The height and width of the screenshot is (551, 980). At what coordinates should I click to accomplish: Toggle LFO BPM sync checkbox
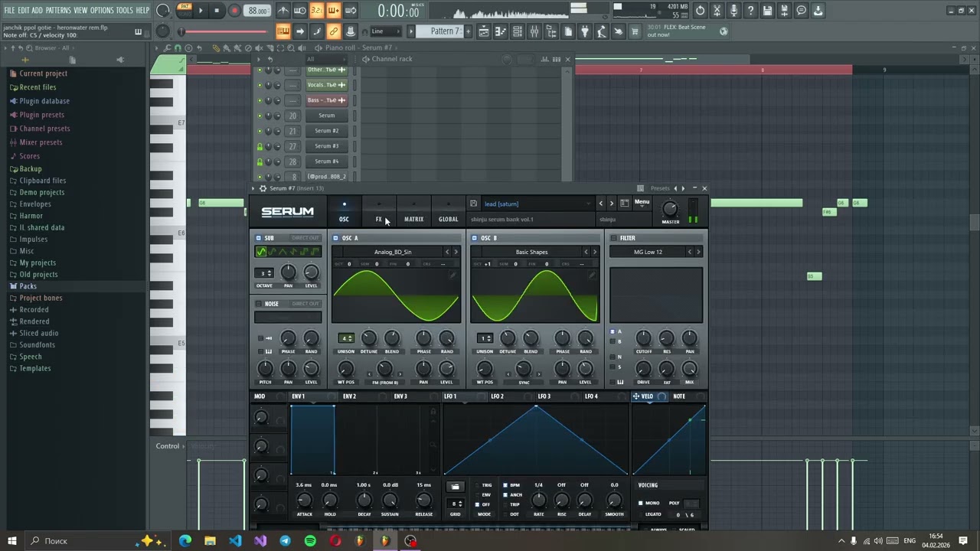[x=505, y=485]
